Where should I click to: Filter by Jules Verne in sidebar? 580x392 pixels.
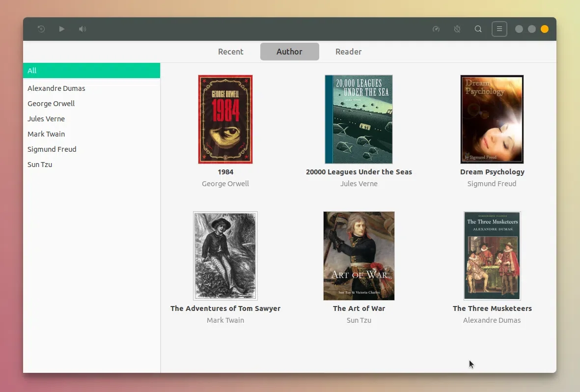(91, 118)
